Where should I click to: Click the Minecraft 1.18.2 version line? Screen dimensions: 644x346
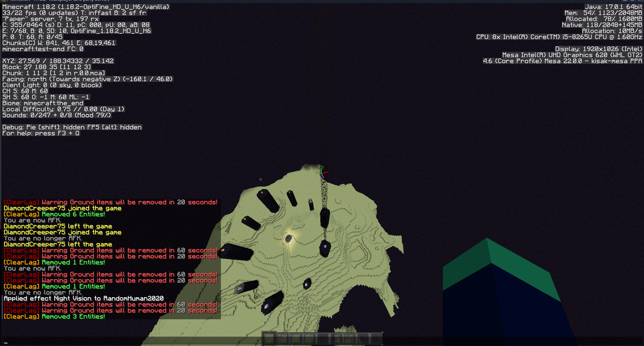point(86,7)
